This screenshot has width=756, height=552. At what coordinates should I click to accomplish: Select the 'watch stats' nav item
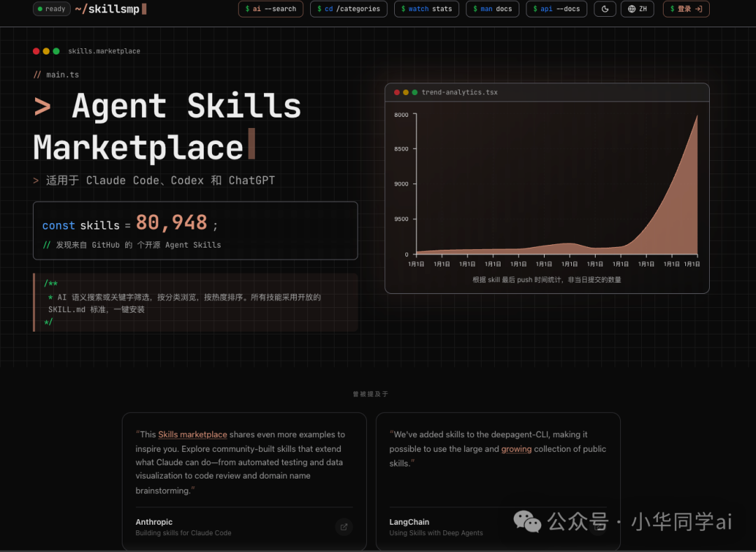click(x=426, y=9)
